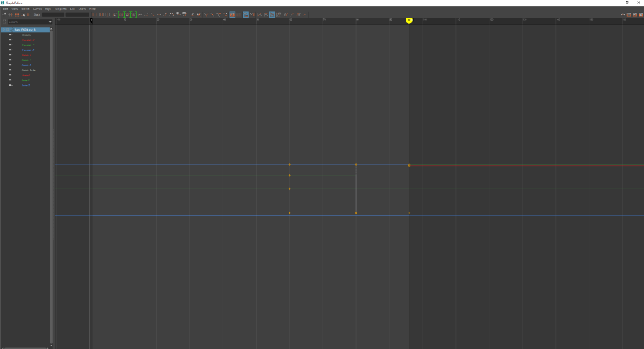Image resolution: width=644 pixels, height=349 pixels.
Task: Toggle Unconstrained Drag icon
Action: pyautogui.click(x=623, y=14)
